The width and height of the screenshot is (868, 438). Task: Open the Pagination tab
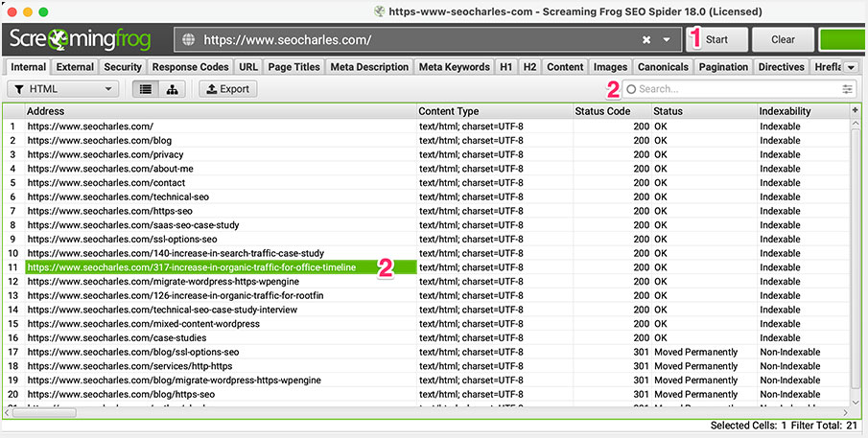[x=723, y=67]
